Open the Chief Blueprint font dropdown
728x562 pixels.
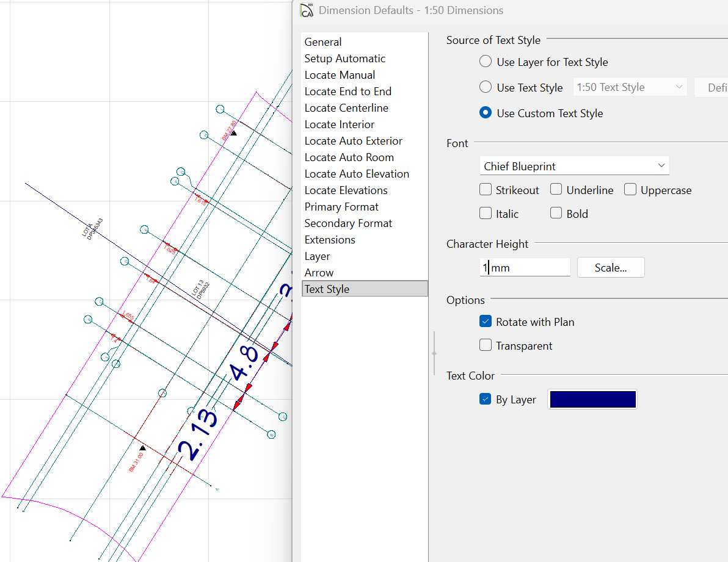click(x=574, y=166)
